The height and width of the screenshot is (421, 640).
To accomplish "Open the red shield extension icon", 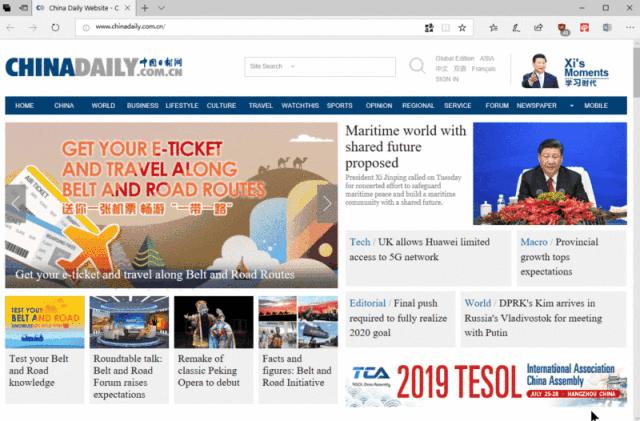I will (562, 28).
